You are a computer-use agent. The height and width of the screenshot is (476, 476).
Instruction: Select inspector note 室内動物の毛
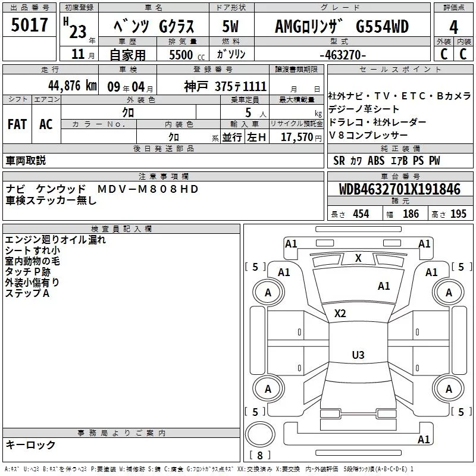(33, 261)
